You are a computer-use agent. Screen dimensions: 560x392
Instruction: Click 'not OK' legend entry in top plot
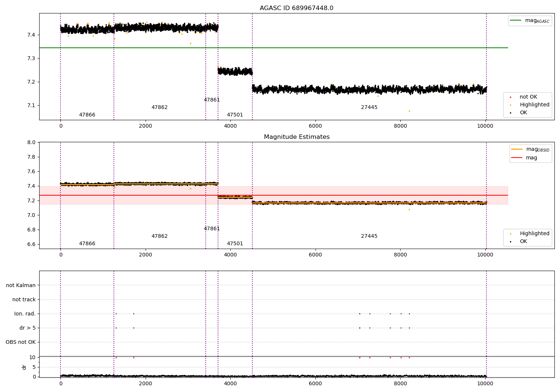tap(528, 97)
